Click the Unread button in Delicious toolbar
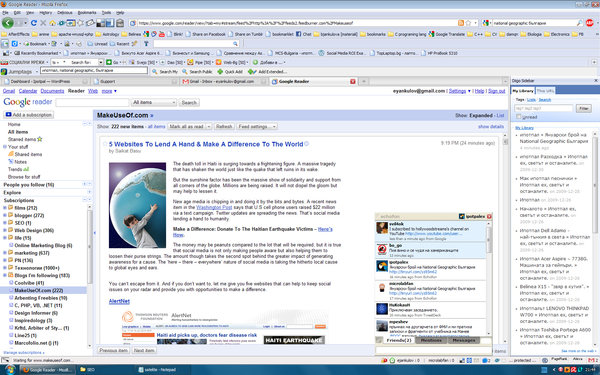600x375 pixels. [98, 44]
